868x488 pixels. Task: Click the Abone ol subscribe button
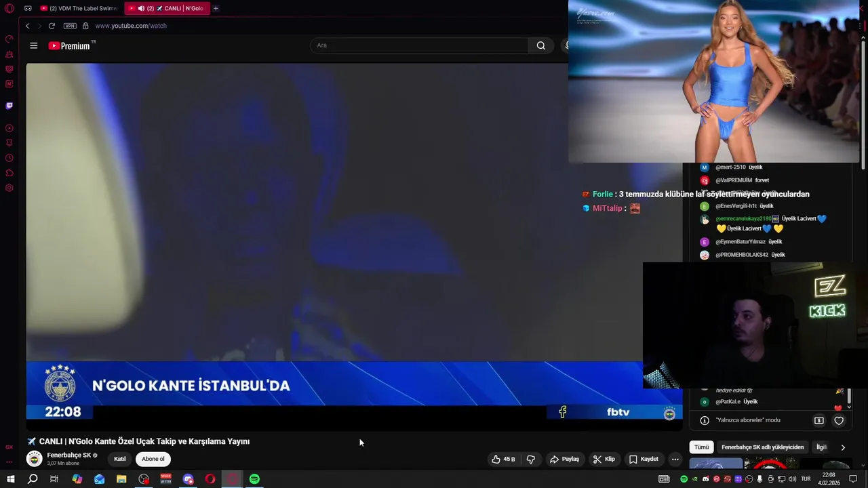coord(153,459)
